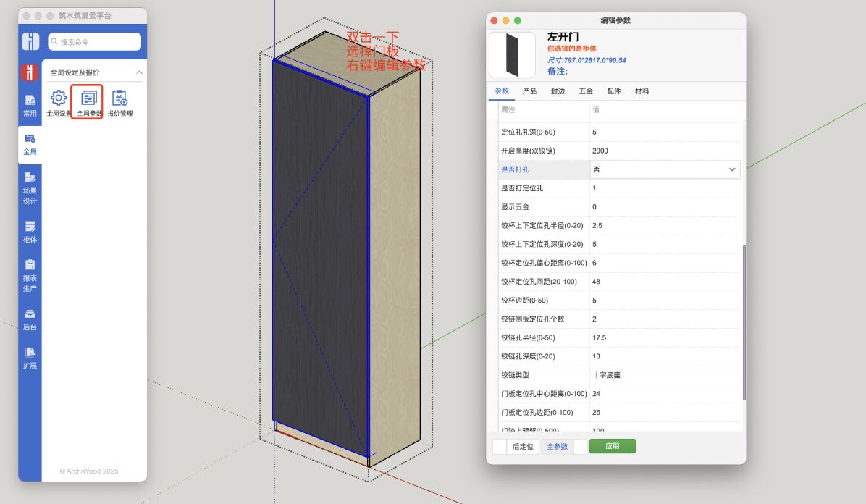Open 场景设计 sidebar section
This screenshot has width=866, height=504.
click(30, 188)
